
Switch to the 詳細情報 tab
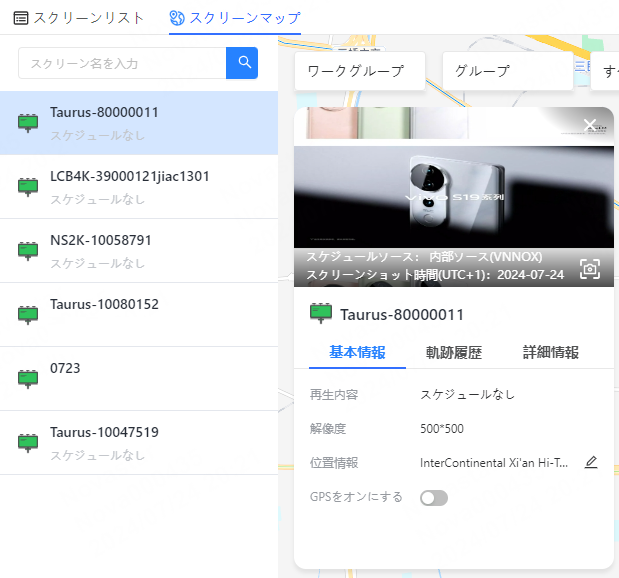[x=550, y=353]
